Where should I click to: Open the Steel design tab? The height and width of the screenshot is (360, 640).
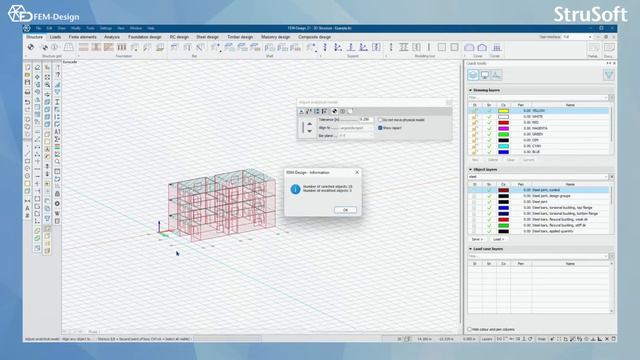[x=207, y=37]
